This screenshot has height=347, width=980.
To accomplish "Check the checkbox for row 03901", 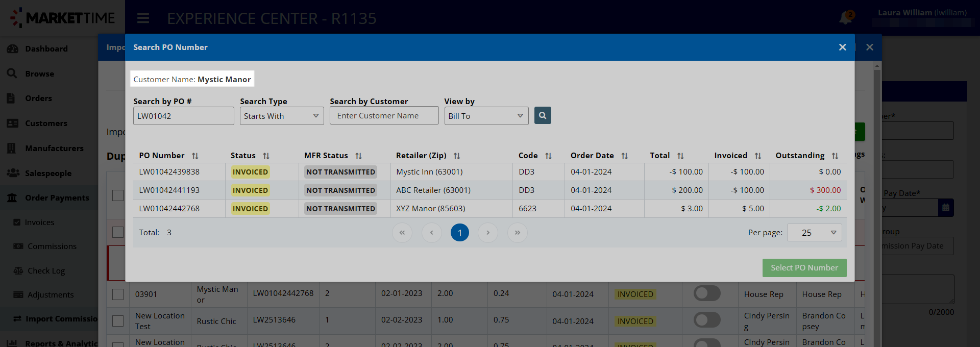I will 118,294.
